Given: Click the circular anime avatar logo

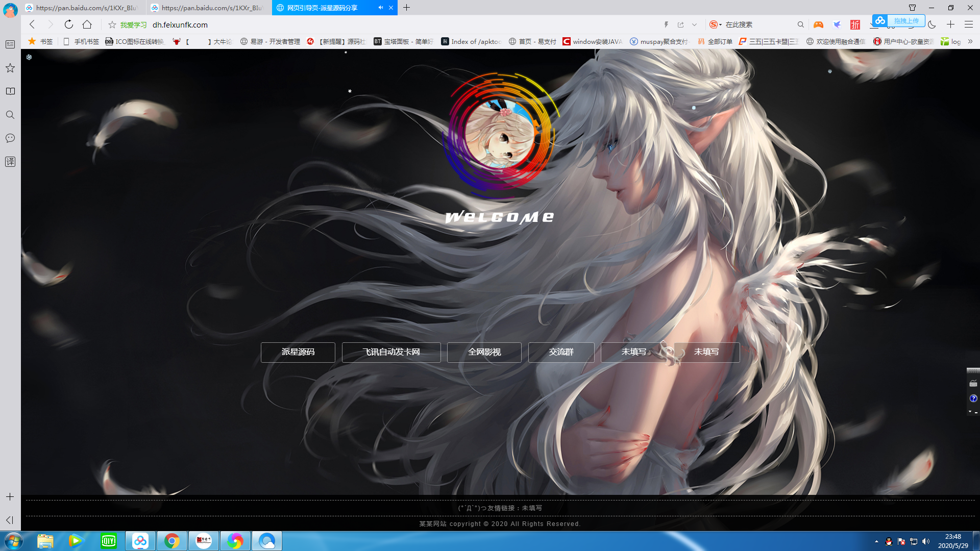Looking at the screenshot, I should (500, 134).
